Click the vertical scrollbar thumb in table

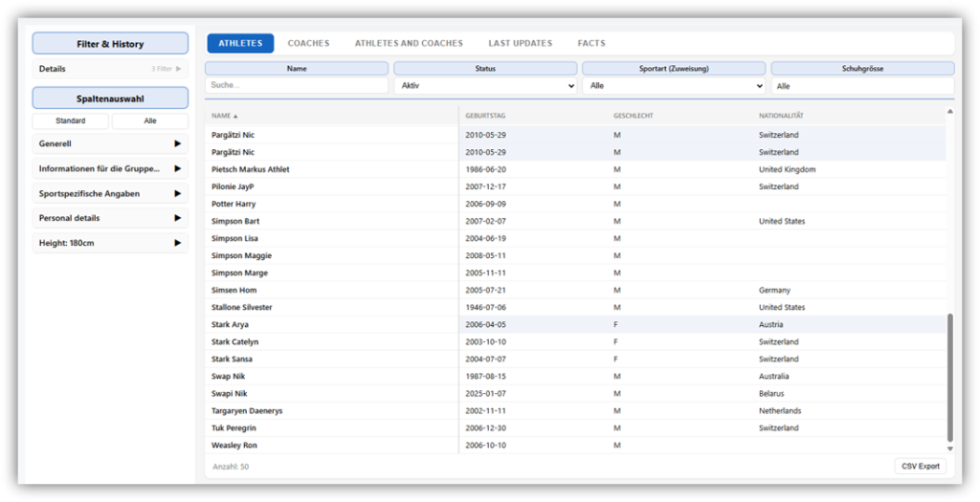[949, 378]
